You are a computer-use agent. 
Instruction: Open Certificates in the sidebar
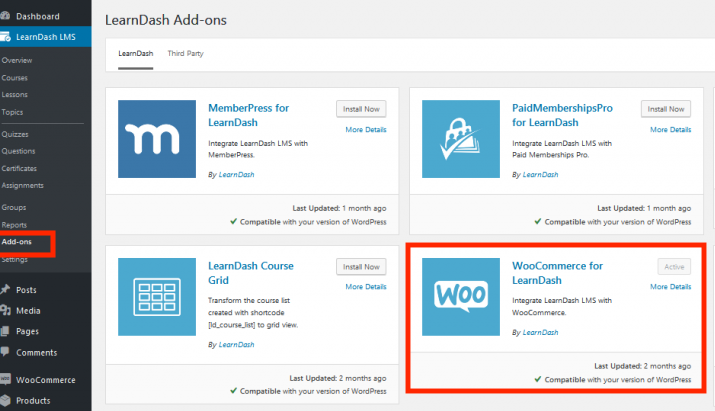click(x=19, y=168)
